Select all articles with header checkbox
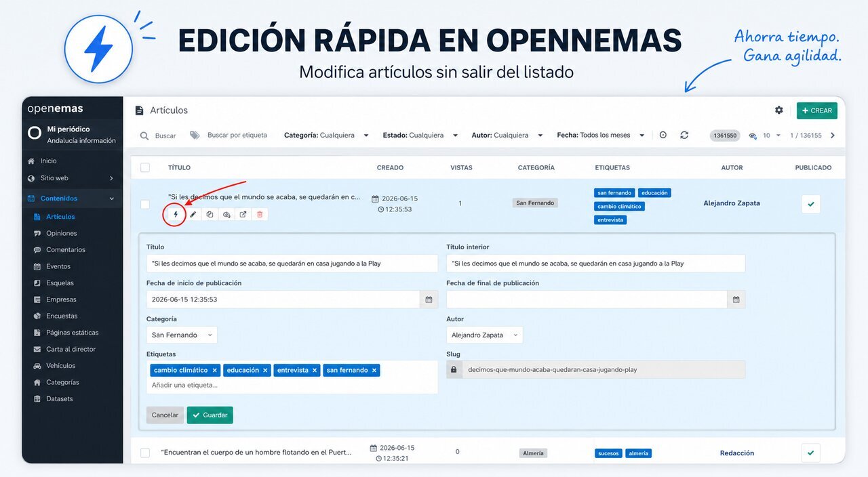 145,167
